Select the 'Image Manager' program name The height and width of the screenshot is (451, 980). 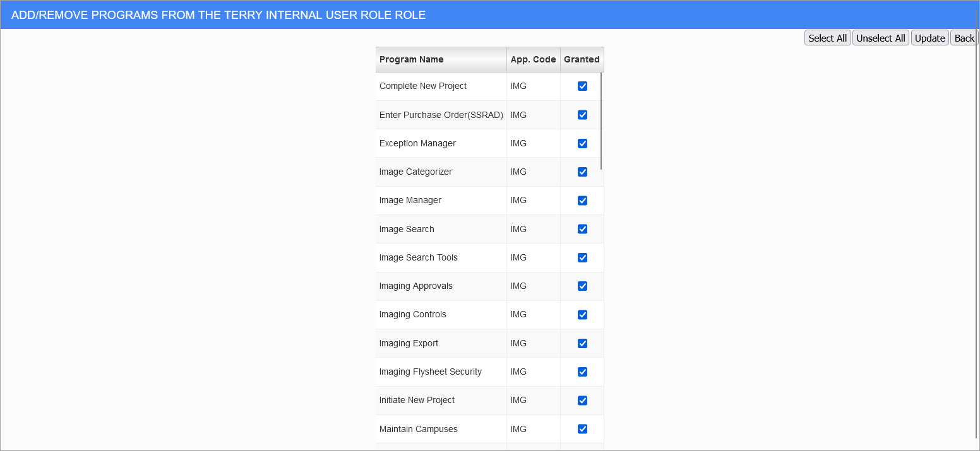[410, 200]
